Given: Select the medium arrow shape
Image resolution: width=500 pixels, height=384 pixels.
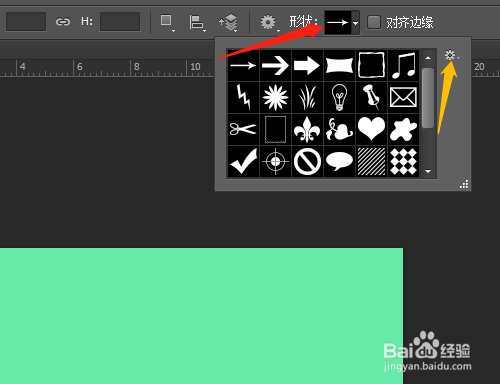Looking at the screenshot, I should 275,65.
